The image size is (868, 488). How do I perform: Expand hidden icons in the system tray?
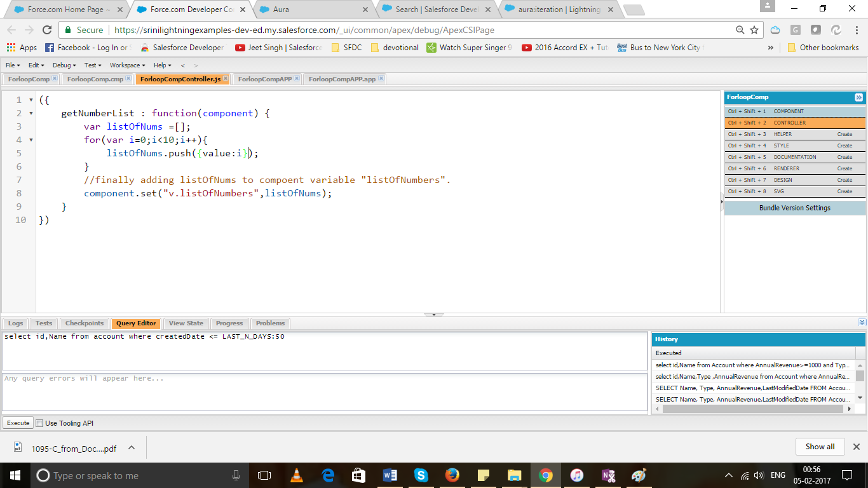pyautogui.click(x=728, y=475)
